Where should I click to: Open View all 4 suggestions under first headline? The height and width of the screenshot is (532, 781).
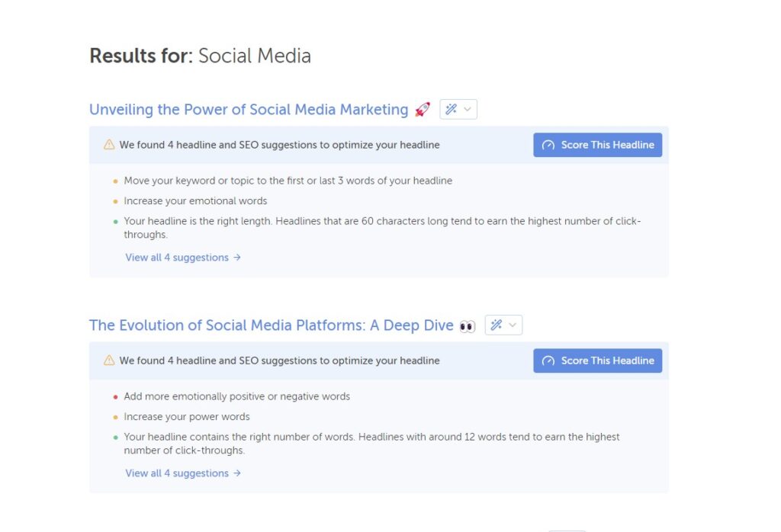[183, 258]
